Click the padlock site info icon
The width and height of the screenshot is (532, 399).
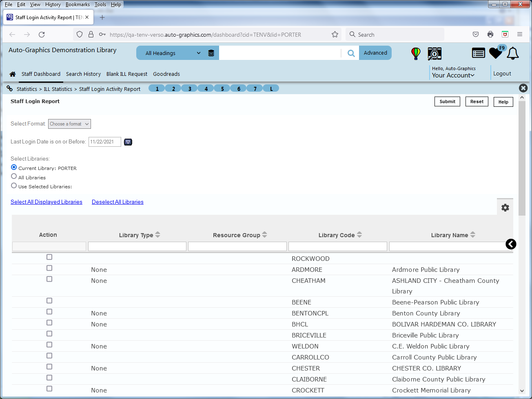(91, 35)
